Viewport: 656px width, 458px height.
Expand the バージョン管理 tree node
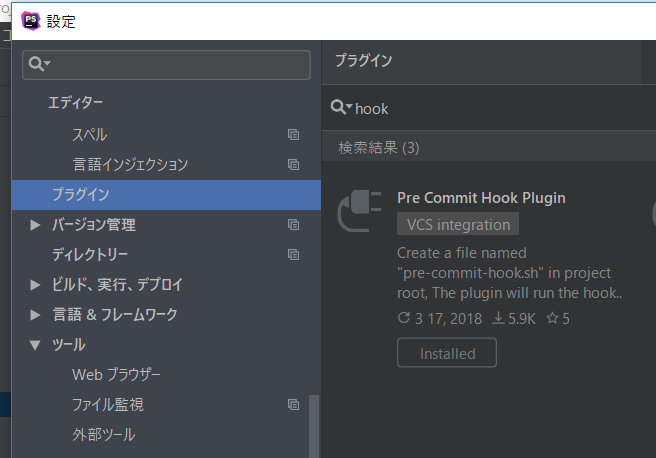point(36,225)
